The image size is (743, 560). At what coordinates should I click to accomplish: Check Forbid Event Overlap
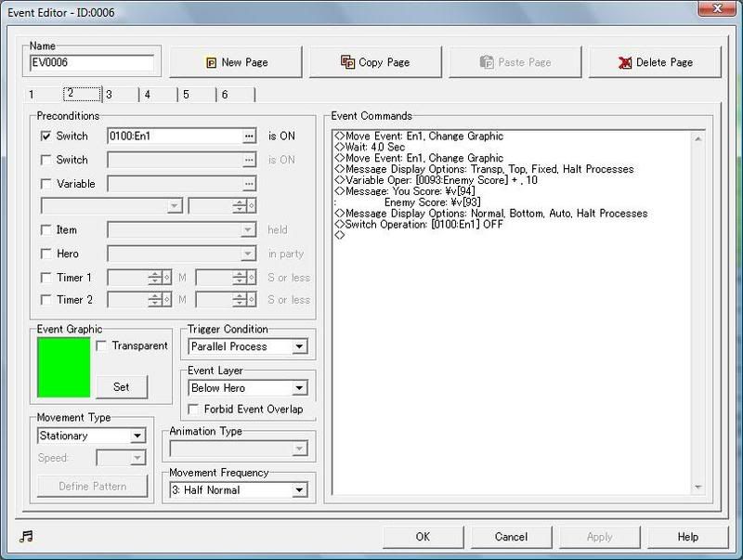point(193,410)
